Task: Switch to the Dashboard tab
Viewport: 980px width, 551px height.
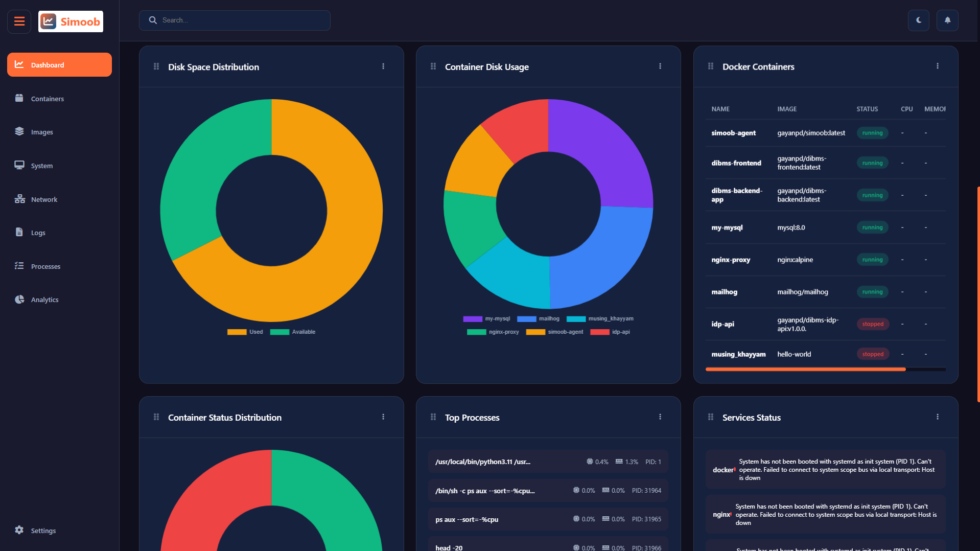Action: pyautogui.click(x=47, y=65)
